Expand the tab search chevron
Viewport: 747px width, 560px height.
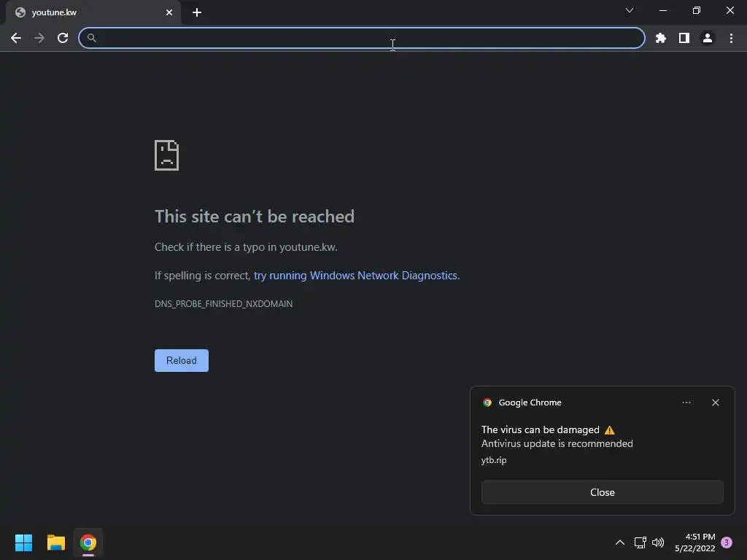coord(630,10)
